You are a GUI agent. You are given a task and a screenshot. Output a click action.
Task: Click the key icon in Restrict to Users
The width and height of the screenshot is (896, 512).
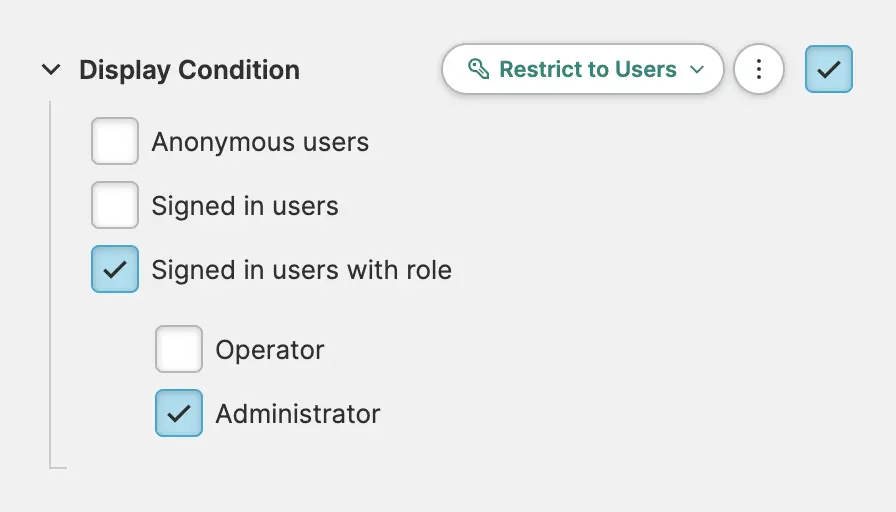[x=479, y=69]
